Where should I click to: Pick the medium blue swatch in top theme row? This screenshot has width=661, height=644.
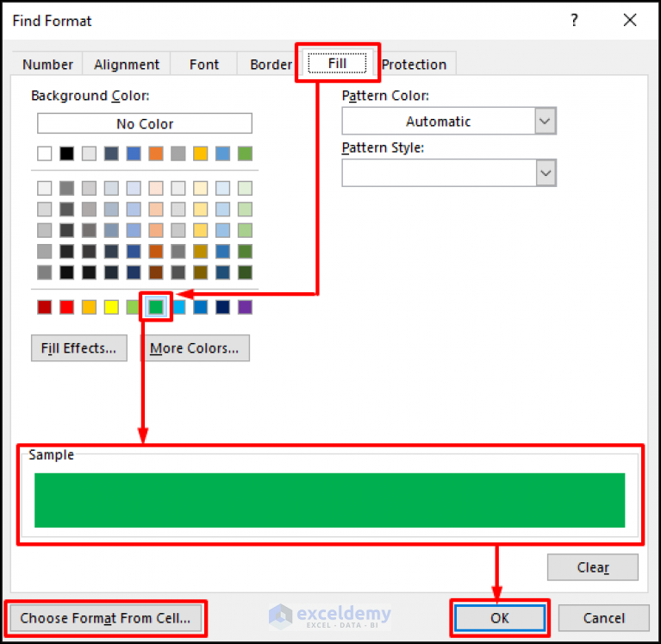(x=134, y=153)
